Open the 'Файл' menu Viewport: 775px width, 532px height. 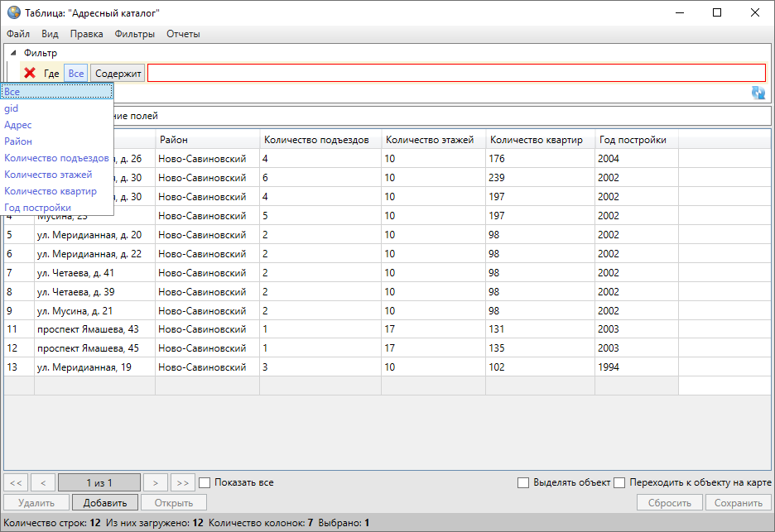[x=18, y=34]
